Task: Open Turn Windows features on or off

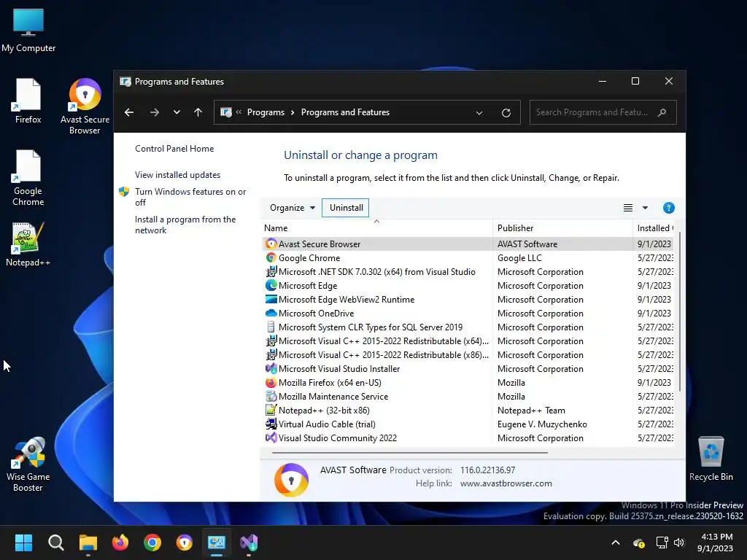Action: point(190,197)
